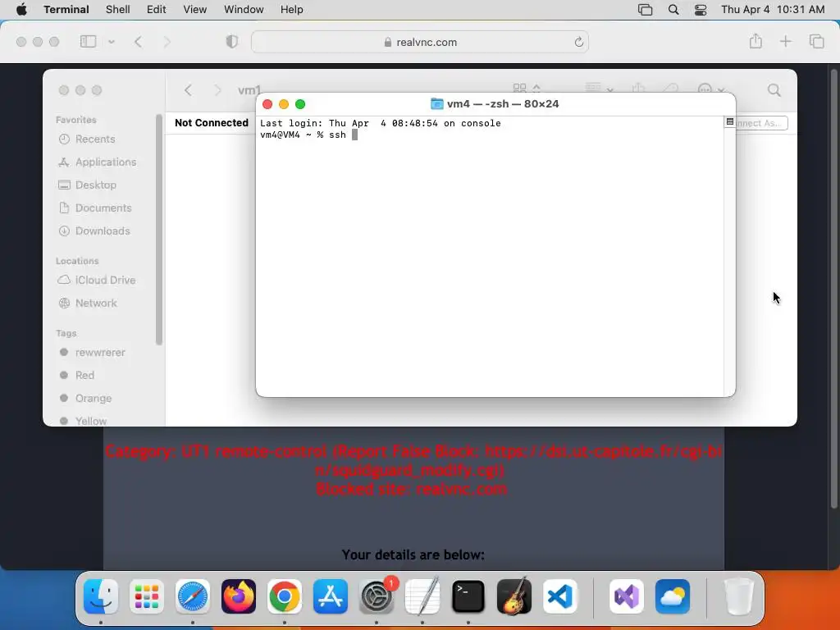This screenshot has height=630, width=840.
Task: Open Safari sidebar dropdown chevron
Action: point(112,42)
